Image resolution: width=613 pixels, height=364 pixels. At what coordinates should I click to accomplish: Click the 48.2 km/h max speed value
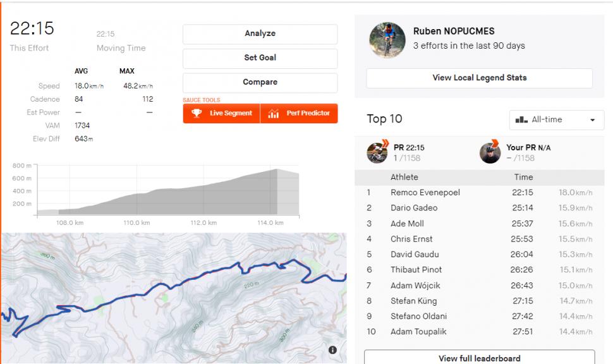138,85
